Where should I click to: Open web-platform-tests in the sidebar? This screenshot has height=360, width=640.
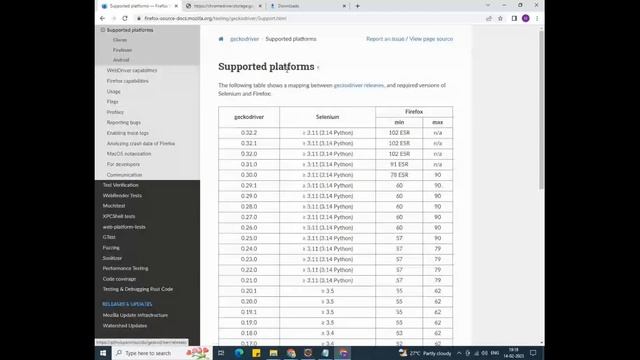tap(124, 227)
